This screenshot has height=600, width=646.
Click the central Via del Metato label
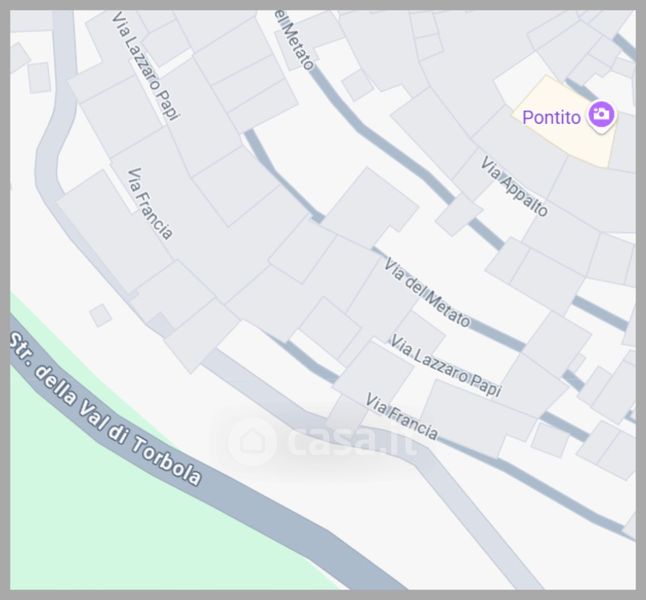tap(427, 293)
